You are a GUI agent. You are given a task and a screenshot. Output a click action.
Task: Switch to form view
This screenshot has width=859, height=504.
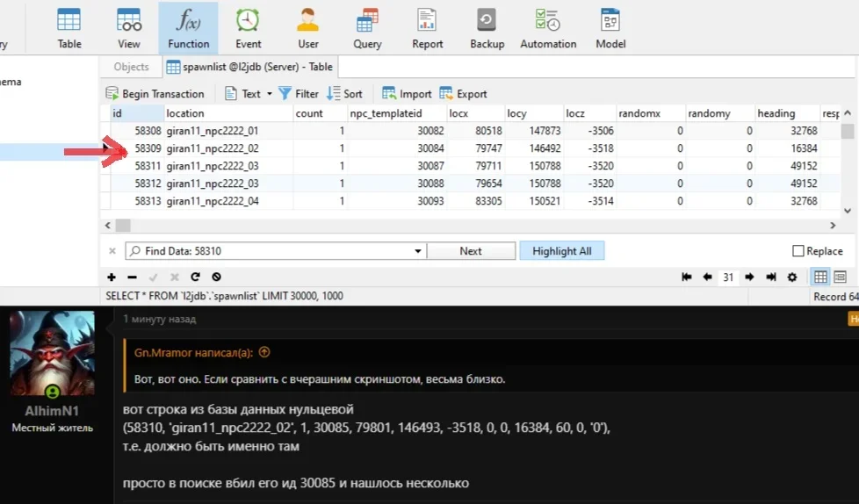(840, 277)
